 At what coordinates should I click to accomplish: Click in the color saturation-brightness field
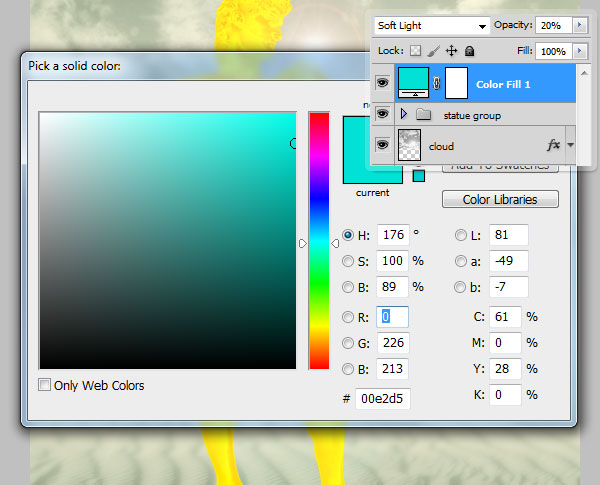(168, 241)
